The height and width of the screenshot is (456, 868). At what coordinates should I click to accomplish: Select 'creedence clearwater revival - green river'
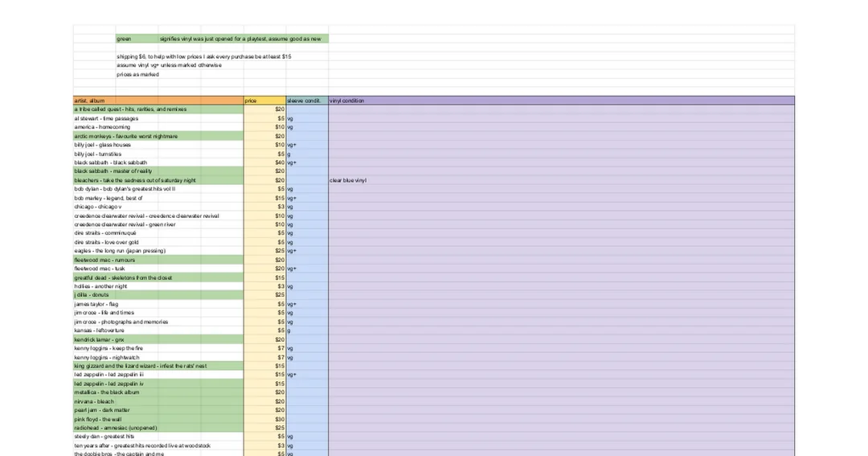[158, 224]
